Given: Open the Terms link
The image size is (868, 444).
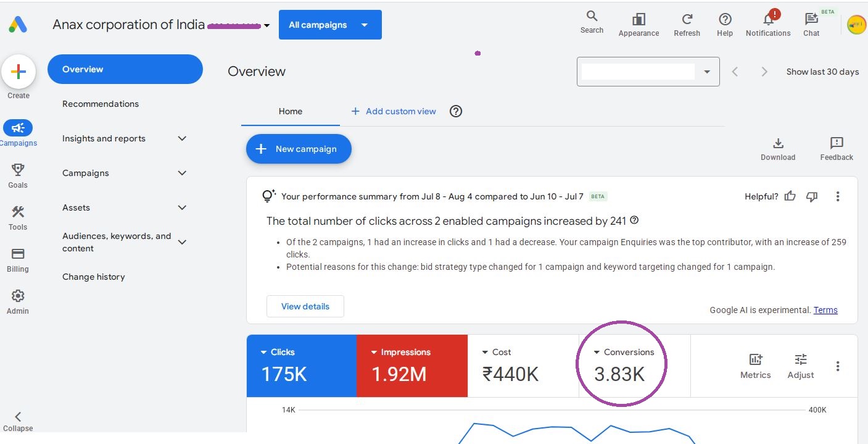Looking at the screenshot, I should coord(825,310).
